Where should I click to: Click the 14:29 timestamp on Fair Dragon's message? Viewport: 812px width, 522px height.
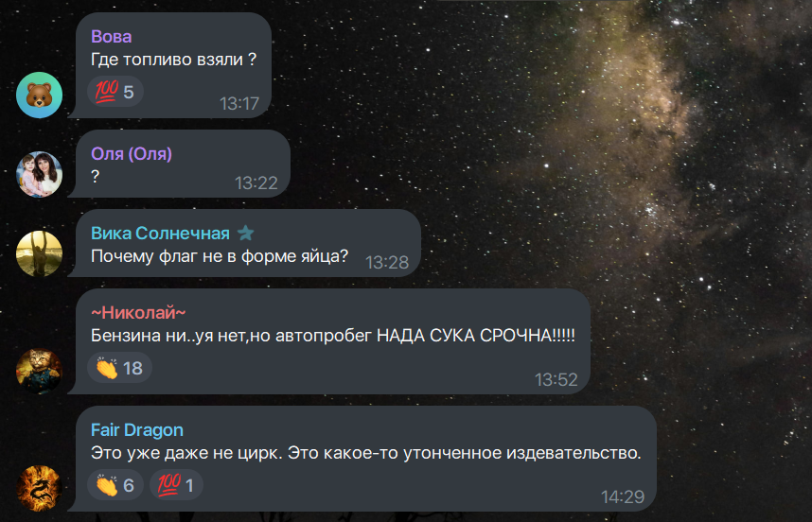coord(623,497)
